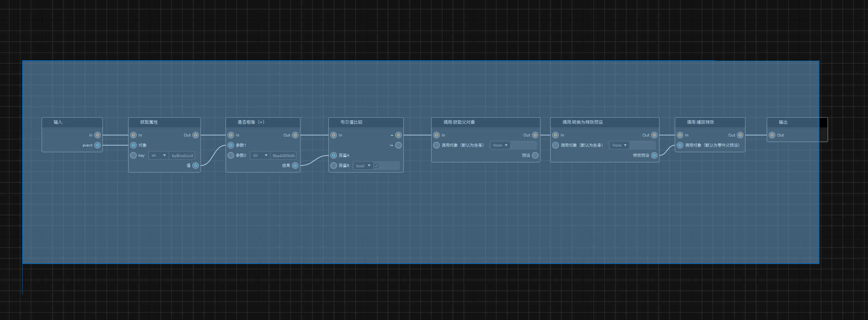Click the 特效预设 output port
The height and width of the screenshot is (320, 868).
(x=654, y=155)
